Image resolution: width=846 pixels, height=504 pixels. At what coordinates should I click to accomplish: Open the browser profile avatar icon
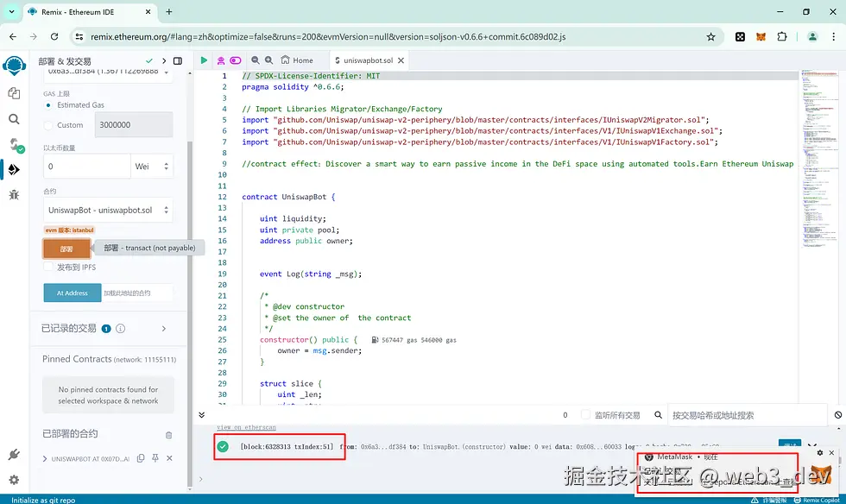pos(812,37)
